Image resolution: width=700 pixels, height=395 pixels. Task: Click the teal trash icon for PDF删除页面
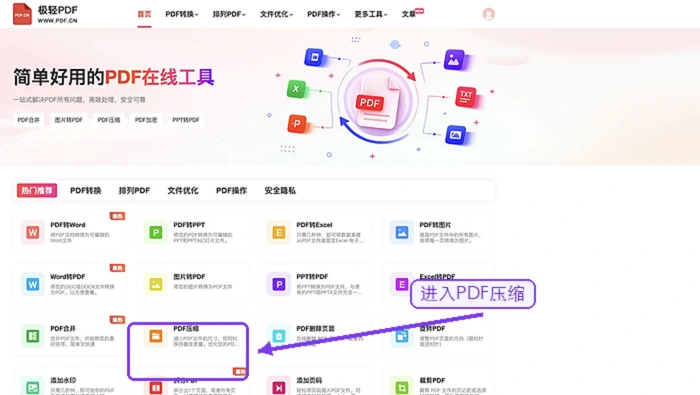(279, 336)
